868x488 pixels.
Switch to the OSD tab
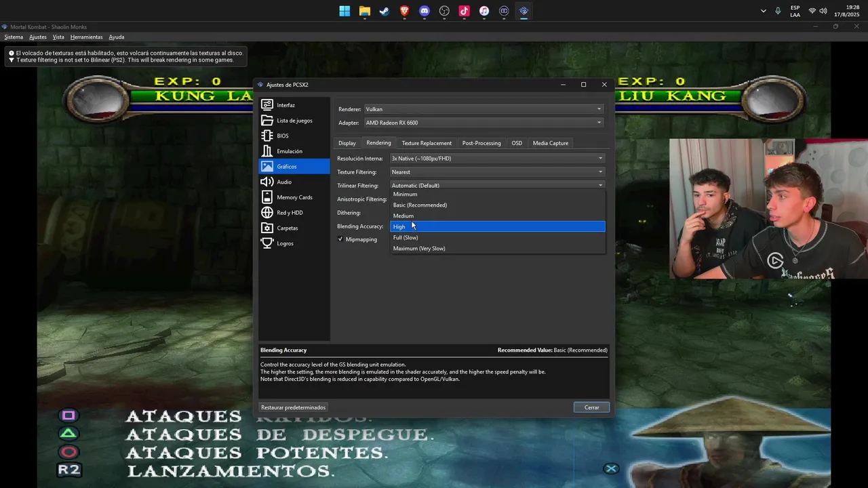(x=517, y=143)
